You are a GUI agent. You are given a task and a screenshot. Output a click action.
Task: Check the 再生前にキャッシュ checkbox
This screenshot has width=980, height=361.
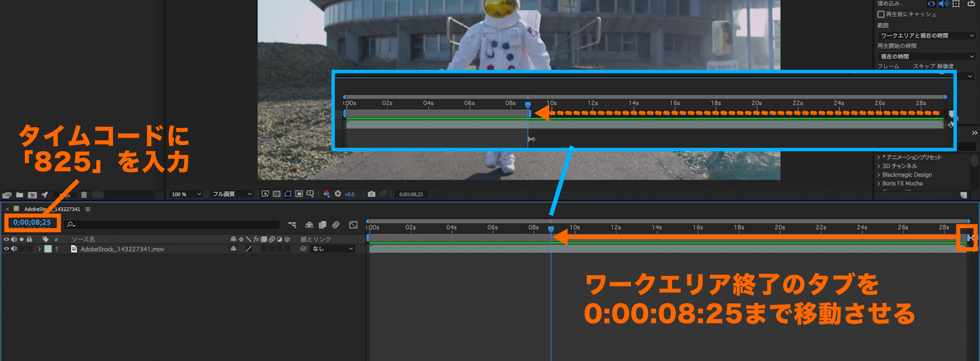click(881, 14)
